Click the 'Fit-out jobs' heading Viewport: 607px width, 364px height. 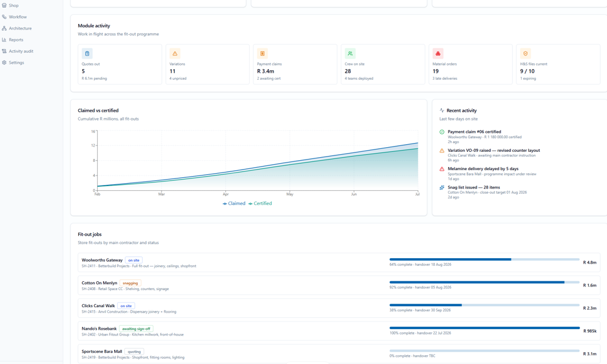(89, 235)
